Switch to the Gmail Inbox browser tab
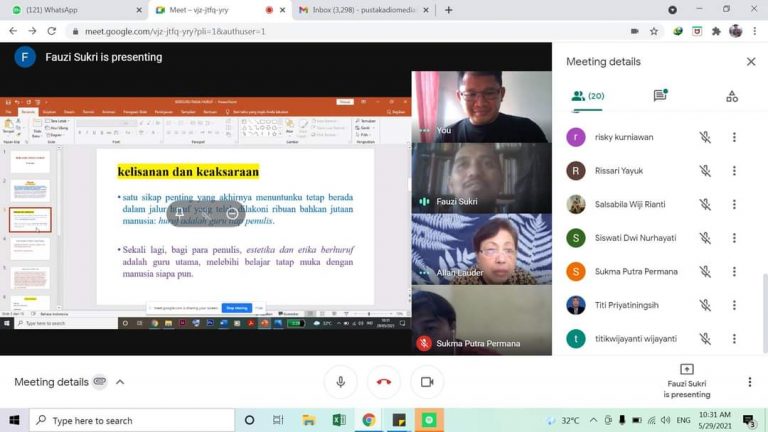The width and height of the screenshot is (768, 432). coord(363,10)
